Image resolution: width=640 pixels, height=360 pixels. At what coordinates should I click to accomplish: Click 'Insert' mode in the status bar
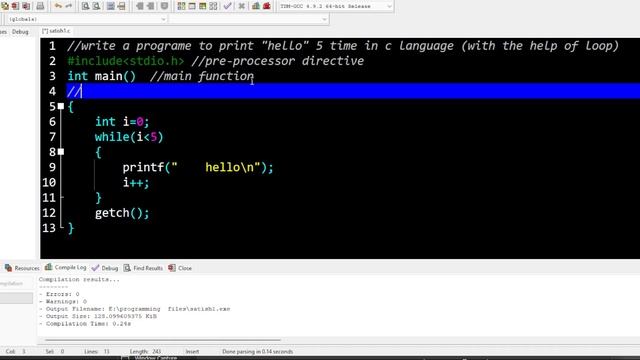pyautogui.click(x=192, y=351)
